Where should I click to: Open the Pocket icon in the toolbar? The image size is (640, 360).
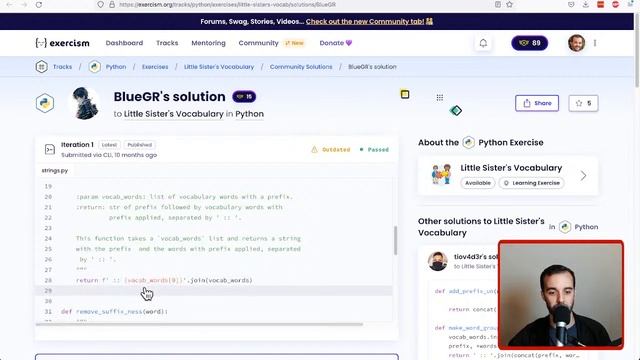coord(571,4)
